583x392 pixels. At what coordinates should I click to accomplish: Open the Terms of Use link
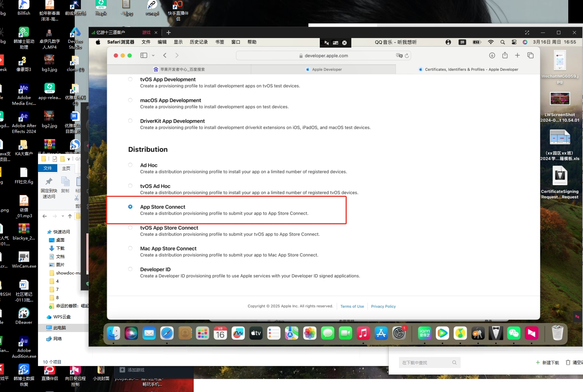pos(352,306)
